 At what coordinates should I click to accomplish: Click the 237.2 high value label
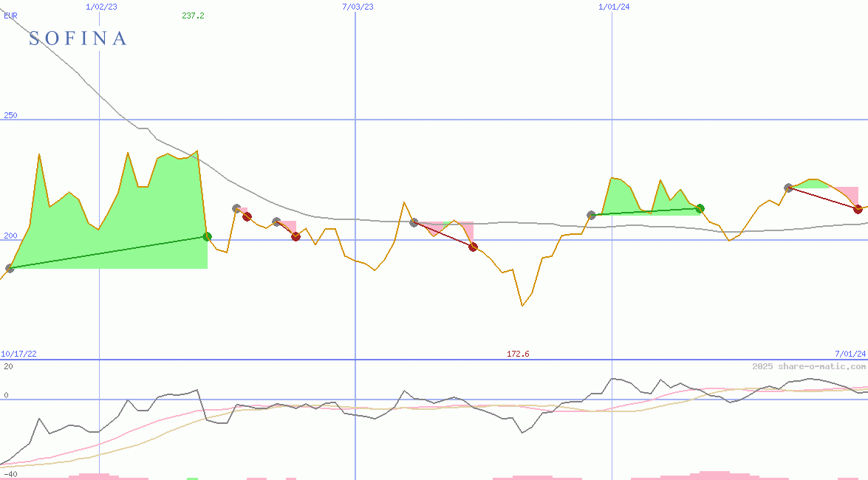pyautogui.click(x=193, y=16)
